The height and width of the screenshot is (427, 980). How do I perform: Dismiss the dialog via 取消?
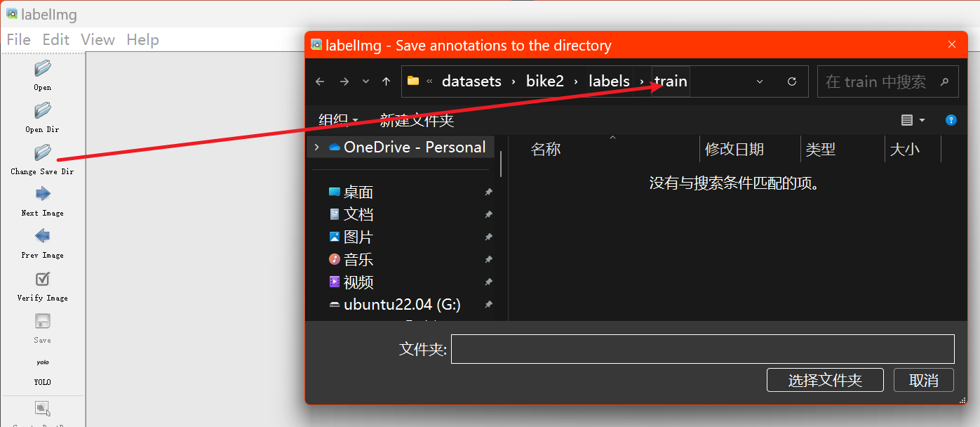tap(923, 380)
